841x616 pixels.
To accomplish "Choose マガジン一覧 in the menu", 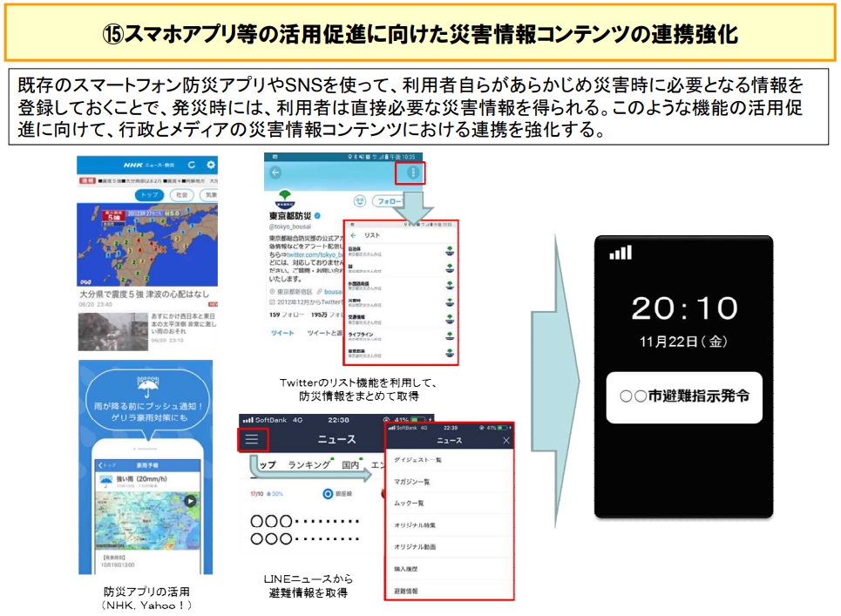I will pos(450,482).
